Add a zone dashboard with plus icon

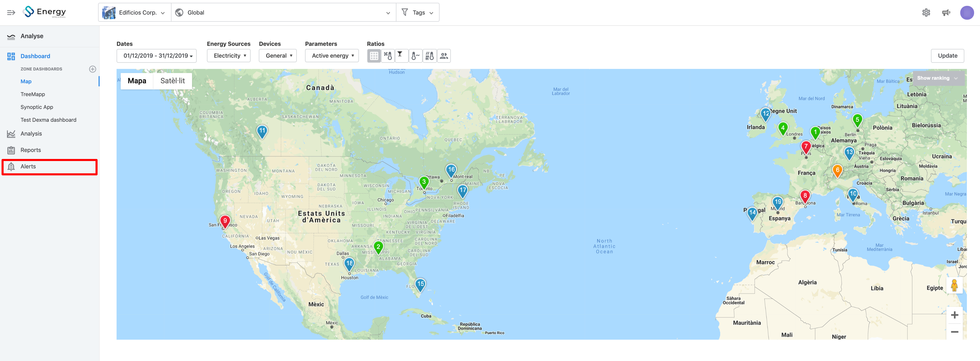coord(92,69)
